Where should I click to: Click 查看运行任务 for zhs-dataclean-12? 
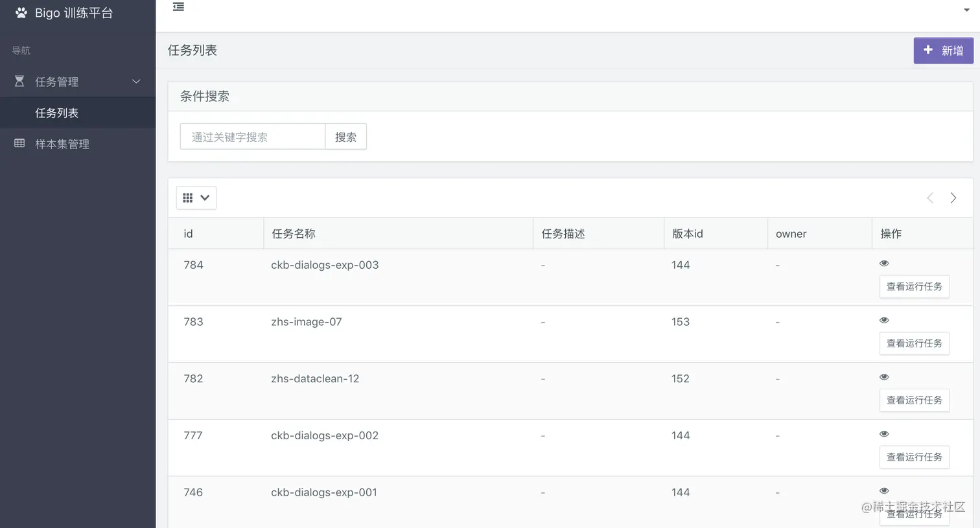[914, 400]
